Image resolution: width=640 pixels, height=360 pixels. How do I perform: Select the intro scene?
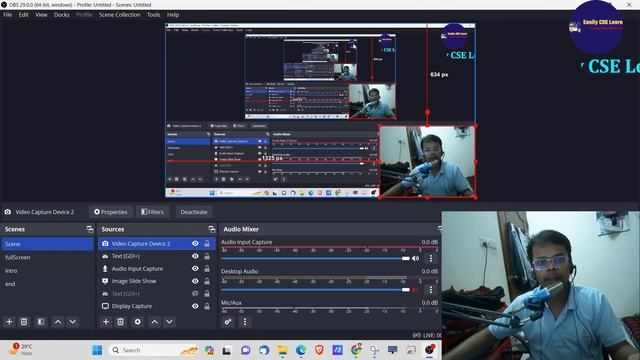[47, 271]
